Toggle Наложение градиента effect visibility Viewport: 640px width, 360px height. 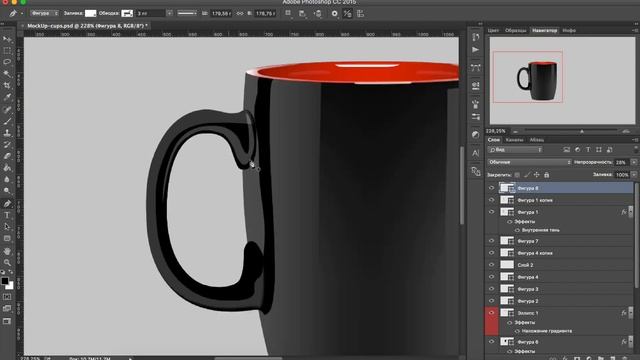pyautogui.click(x=517, y=331)
